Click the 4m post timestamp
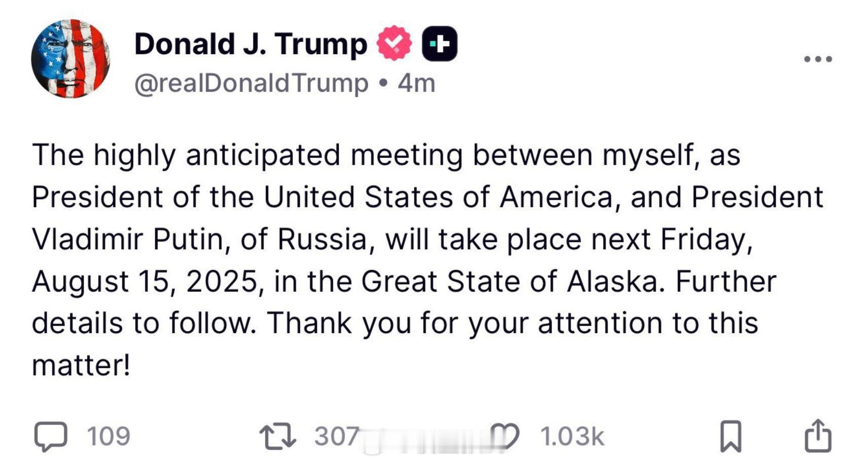The height and width of the screenshot is (464, 868). pos(416,83)
